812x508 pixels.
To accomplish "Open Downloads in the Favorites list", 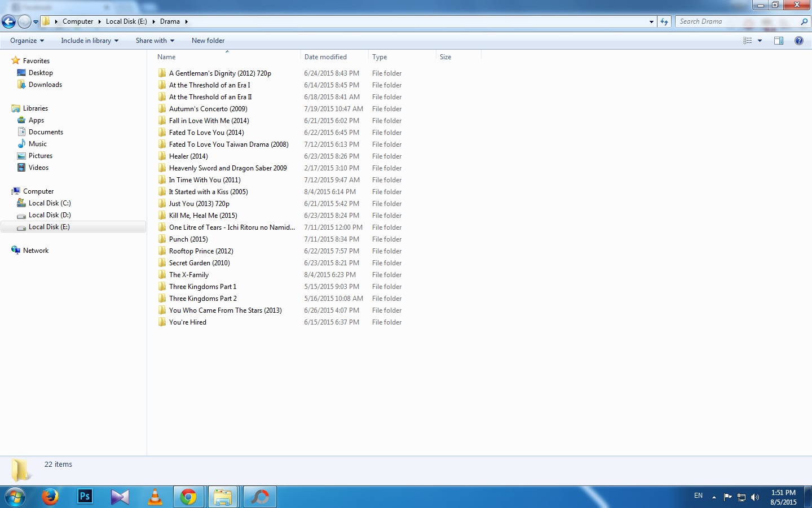I will (45, 85).
